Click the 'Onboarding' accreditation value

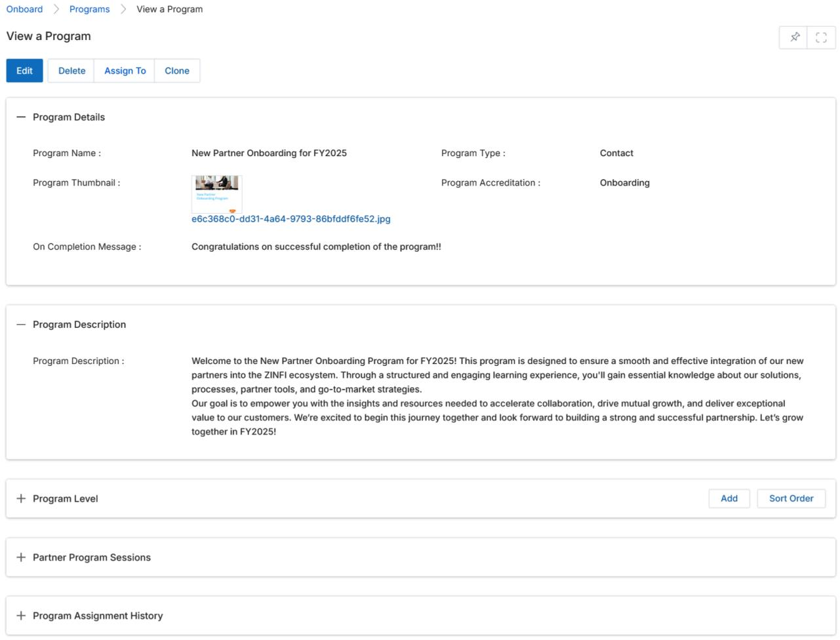coord(625,183)
